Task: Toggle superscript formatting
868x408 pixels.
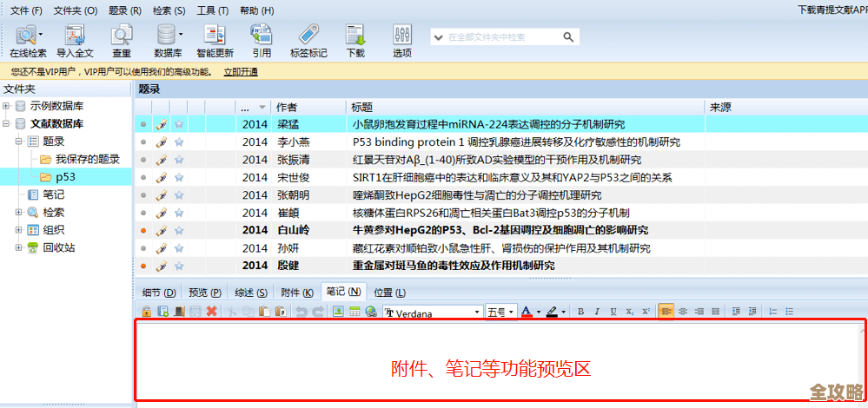Action: coord(646,312)
